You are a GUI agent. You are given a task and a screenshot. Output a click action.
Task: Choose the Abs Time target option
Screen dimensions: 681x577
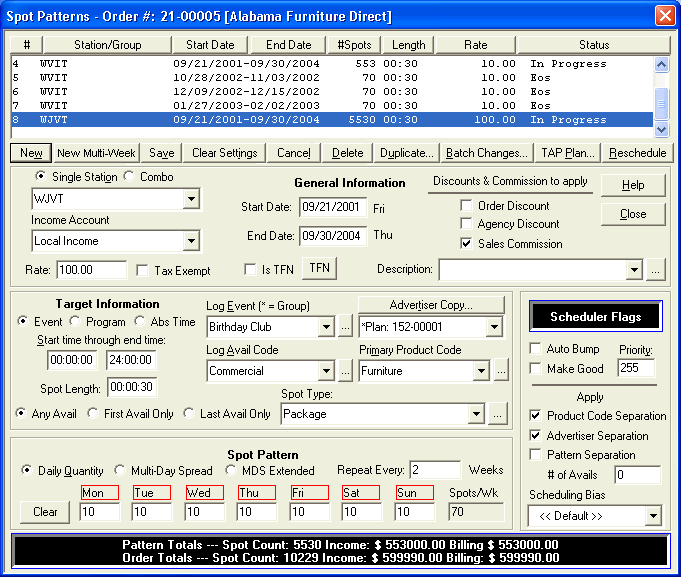click(x=139, y=321)
